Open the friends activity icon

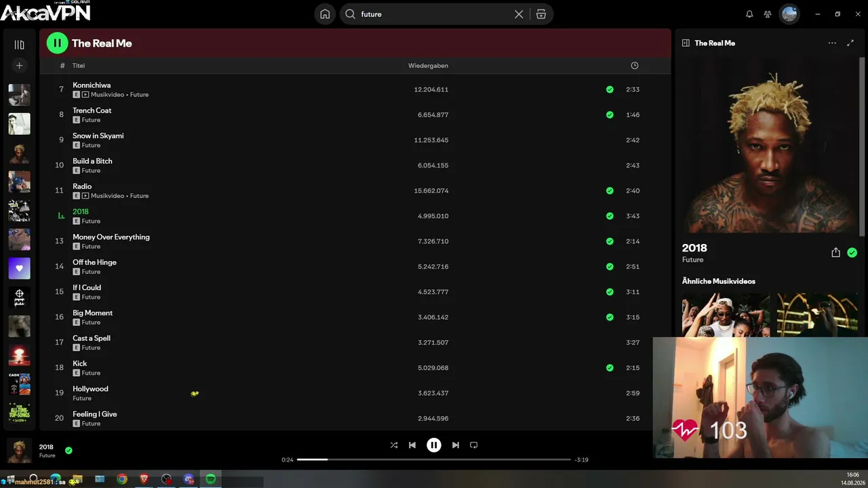coord(768,14)
